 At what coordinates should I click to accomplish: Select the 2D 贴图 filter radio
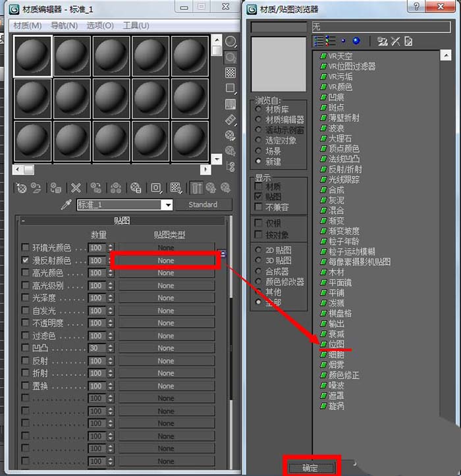(x=258, y=250)
